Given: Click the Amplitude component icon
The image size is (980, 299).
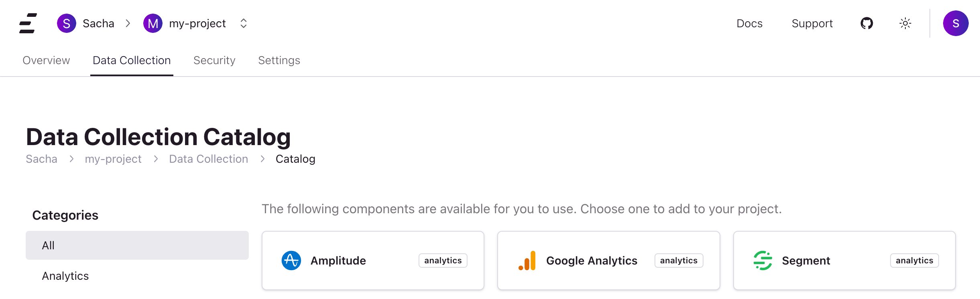Looking at the screenshot, I should point(291,260).
